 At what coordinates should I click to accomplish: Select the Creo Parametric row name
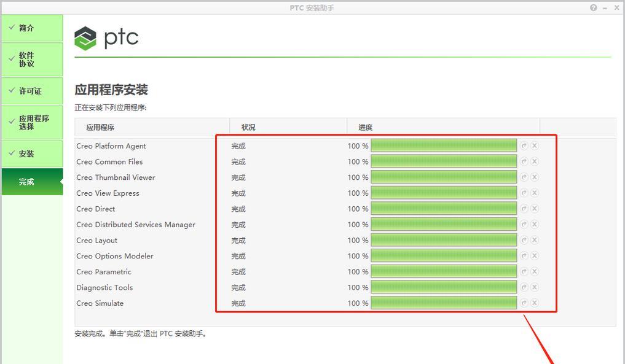pyautogui.click(x=104, y=271)
